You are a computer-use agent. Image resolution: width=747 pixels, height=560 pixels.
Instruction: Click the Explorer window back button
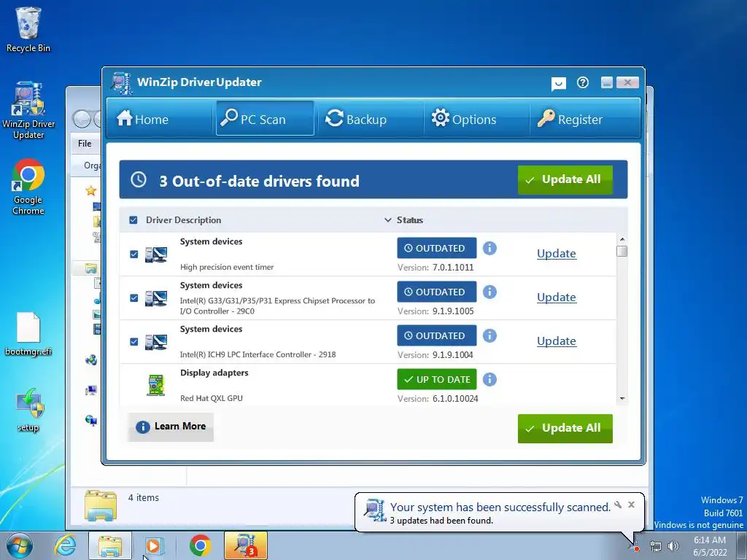point(82,119)
